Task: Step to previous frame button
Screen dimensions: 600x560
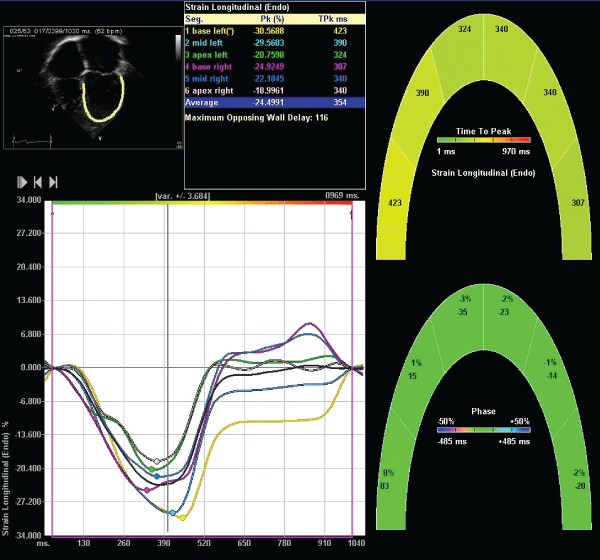Action: point(38,182)
